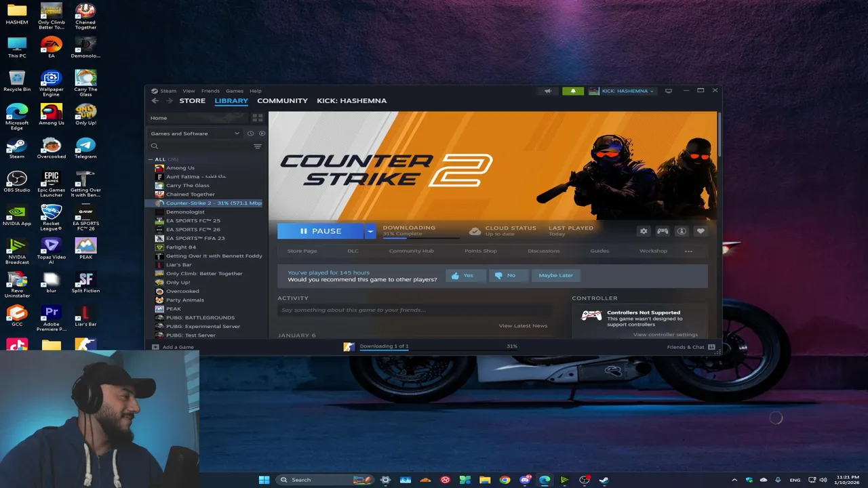The image size is (868, 488).
Task: Open the View menu
Action: click(x=189, y=91)
